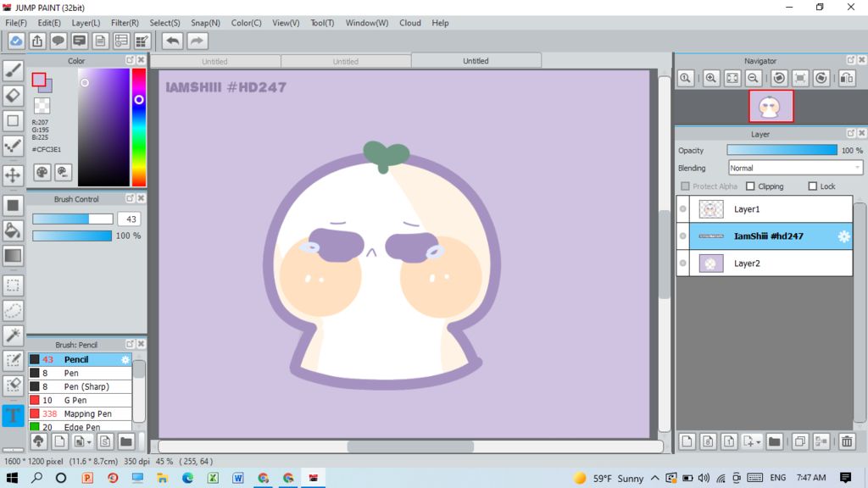Redo the undone action
The width and height of the screenshot is (868, 488).
tap(197, 41)
